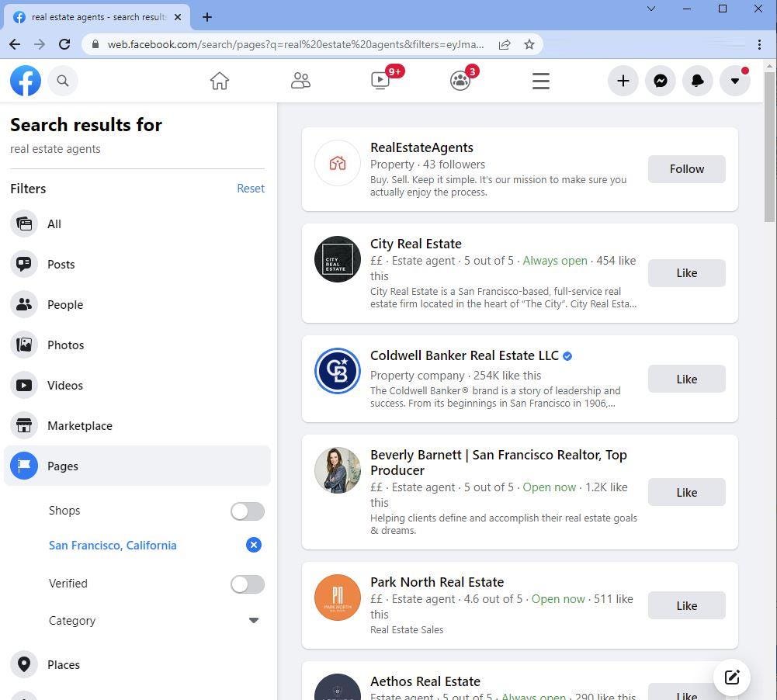Image resolution: width=777 pixels, height=700 pixels.
Task: Like Beverly Barnett page
Action: pyautogui.click(x=686, y=493)
